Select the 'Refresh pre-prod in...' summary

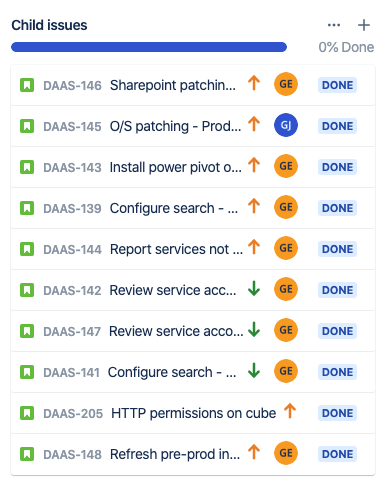point(175,454)
